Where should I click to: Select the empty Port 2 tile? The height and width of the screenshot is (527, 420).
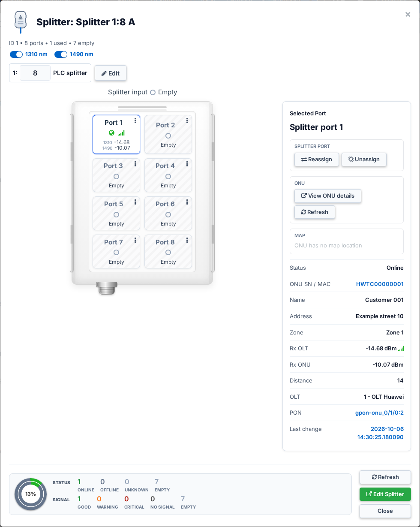click(168, 134)
